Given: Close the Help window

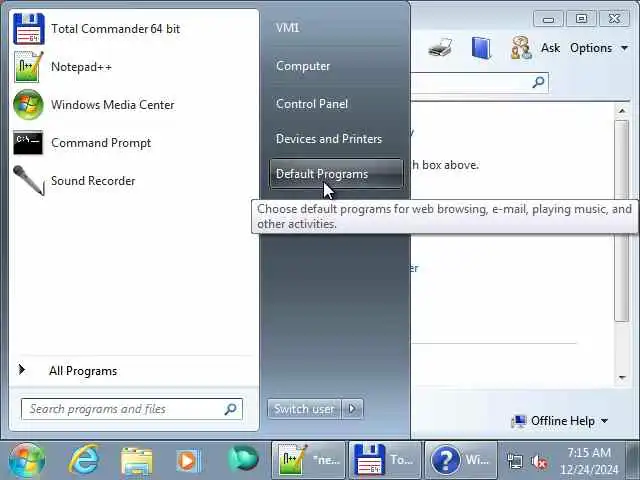Looking at the screenshot, I should 614,19.
